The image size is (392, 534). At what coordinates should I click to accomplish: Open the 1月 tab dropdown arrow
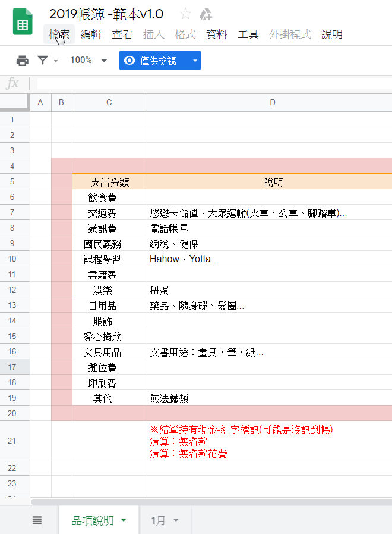pos(176,520)
